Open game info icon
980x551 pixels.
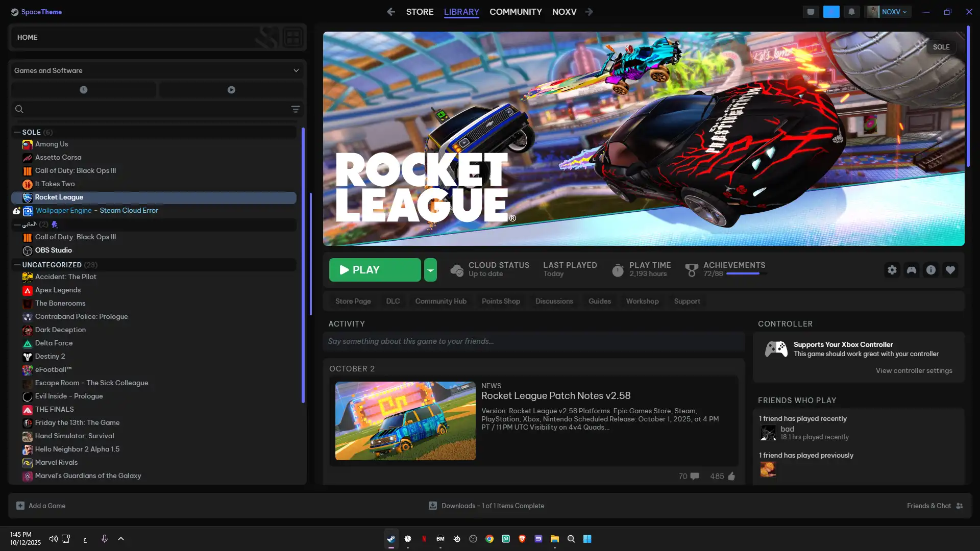pyautogui.click(x=931, y=270)
